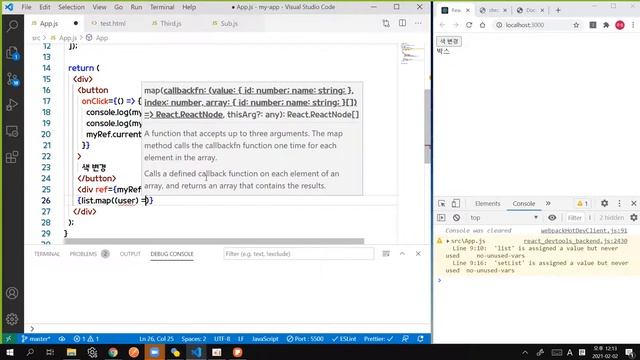Open Windows Start menu
This screenshot has width=640, height=360.
pos(9,352)
